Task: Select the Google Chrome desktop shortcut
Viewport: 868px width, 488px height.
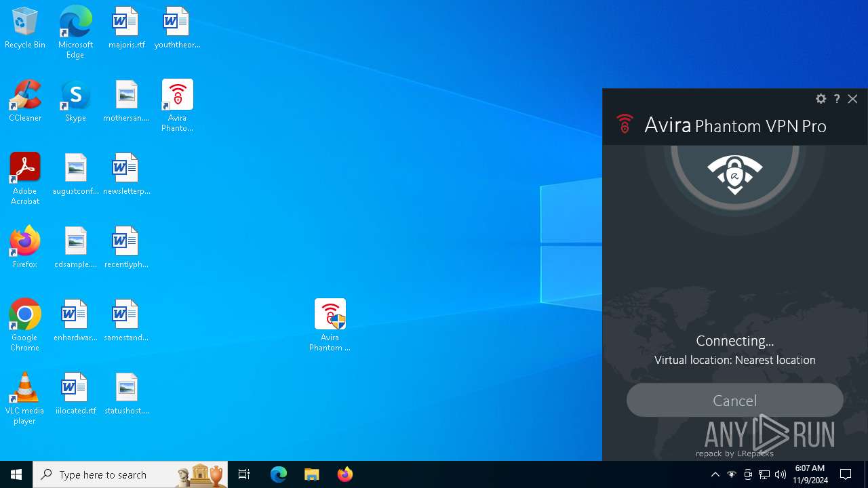Action: (25, 325)
